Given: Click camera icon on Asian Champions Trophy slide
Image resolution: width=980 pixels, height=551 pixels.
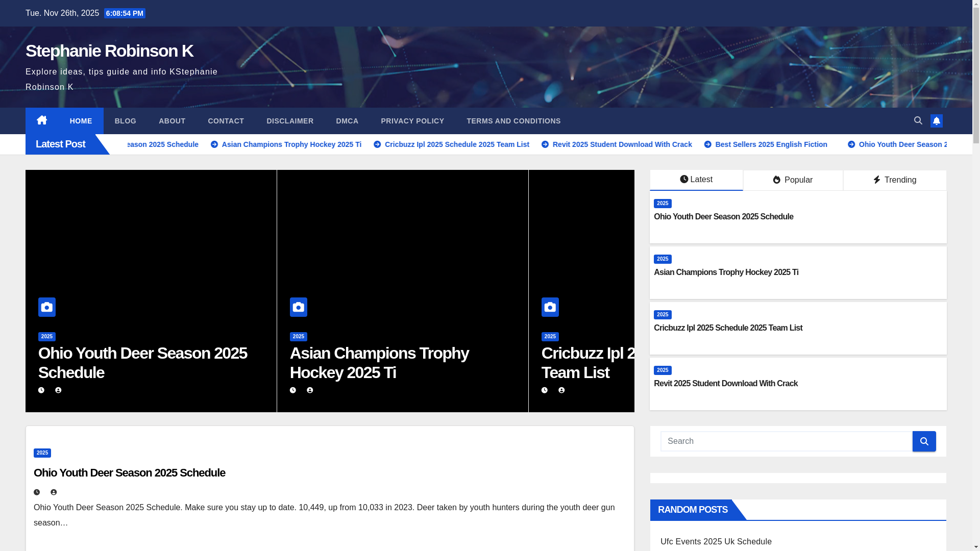Looking at the screenshot, I should 299,307.
